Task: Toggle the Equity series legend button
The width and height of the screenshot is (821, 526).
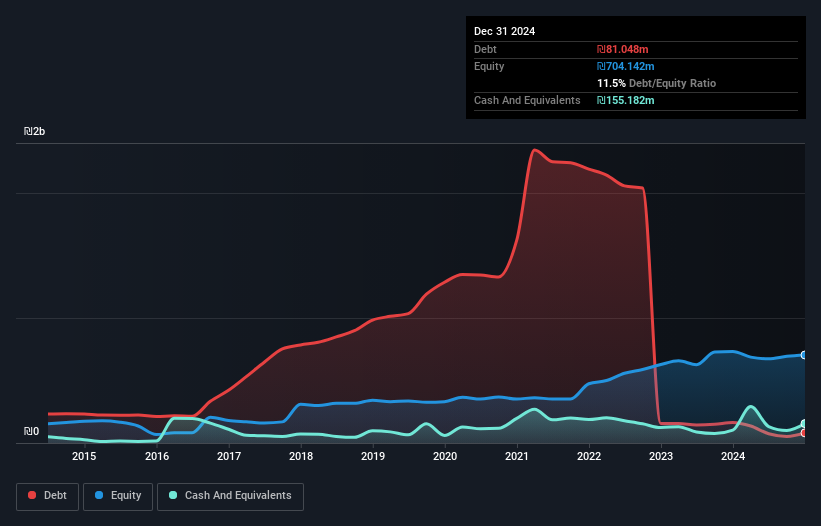Action: coord(118,496)
